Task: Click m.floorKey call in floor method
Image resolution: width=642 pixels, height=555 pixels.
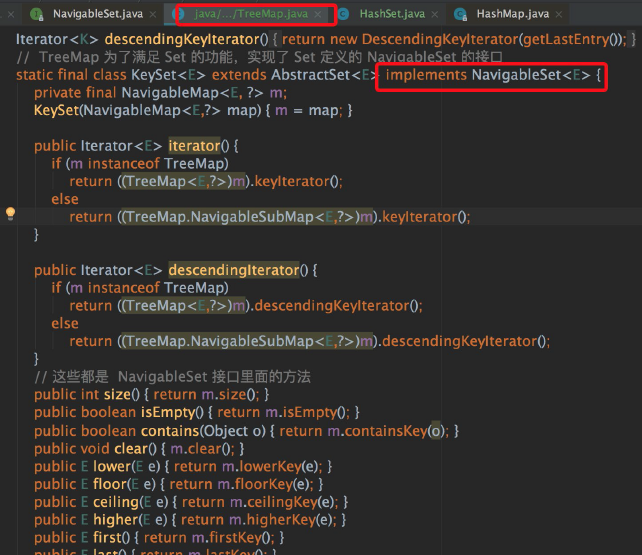Action: click(x=255, y=484)
